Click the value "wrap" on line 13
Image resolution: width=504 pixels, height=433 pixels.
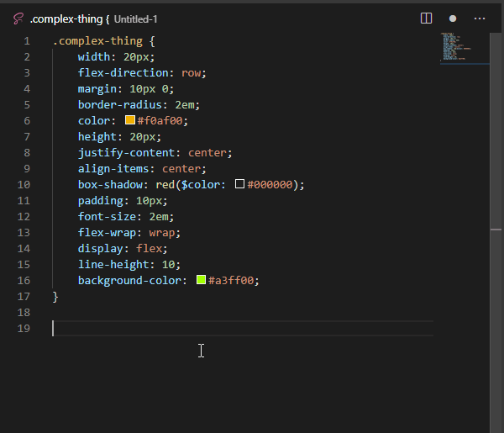(162, 233)
